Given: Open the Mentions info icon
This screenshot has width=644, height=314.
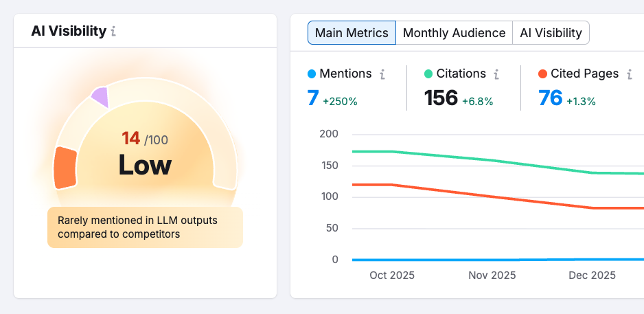Looking at the screenshot, I should (x=382, y=74).
